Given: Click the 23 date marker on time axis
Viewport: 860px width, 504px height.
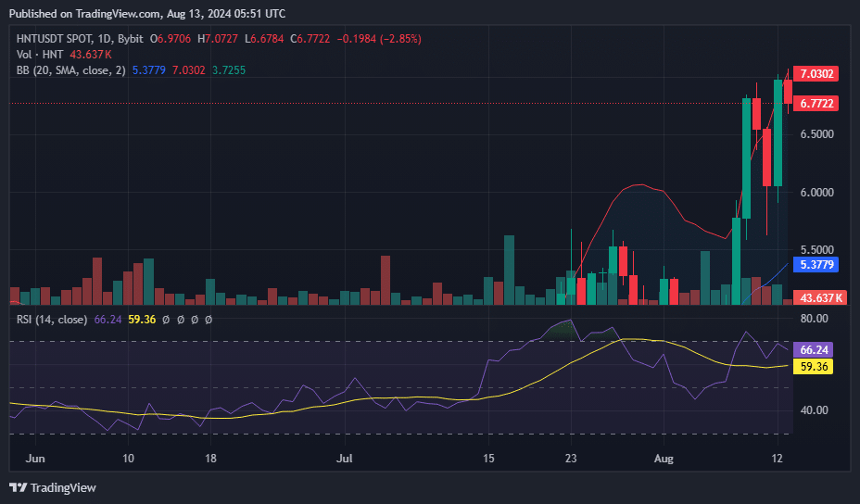Looking at the screenshot, I should [571, 459].
